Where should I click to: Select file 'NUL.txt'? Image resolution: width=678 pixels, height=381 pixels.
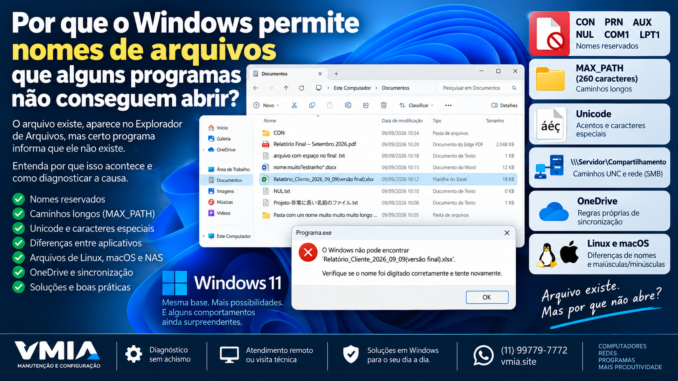[387, 191]
